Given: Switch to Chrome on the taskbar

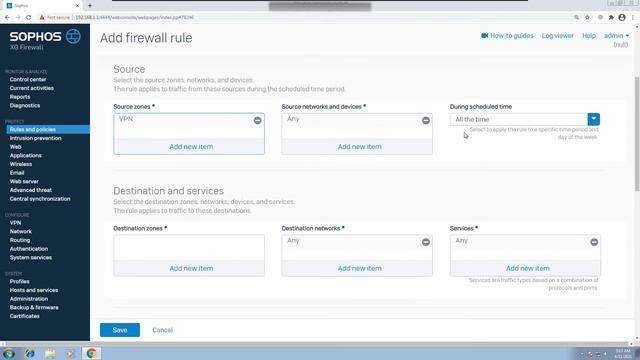Looking at the screenshot, I should click(x=91, y=353).
